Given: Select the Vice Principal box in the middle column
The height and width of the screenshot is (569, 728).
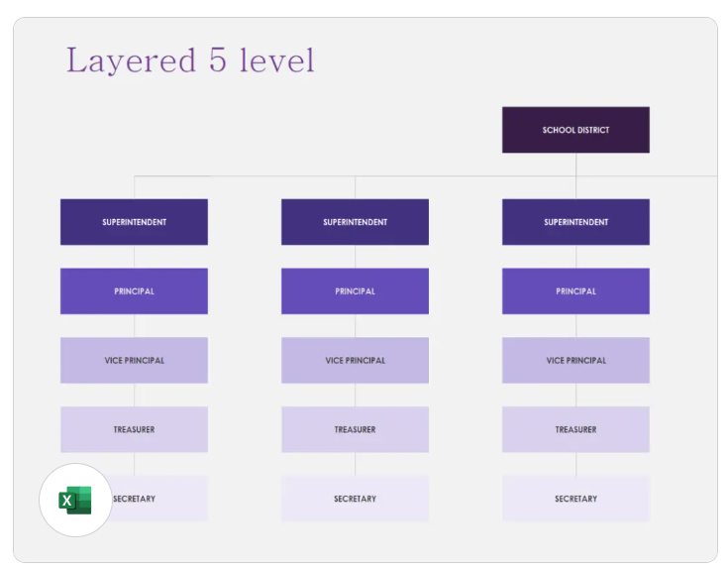Looking at the screenshot, I should 356,361.
